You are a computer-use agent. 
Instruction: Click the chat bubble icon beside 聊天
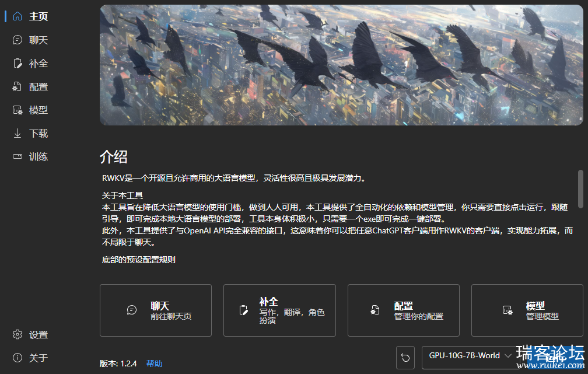pos(17,40)
